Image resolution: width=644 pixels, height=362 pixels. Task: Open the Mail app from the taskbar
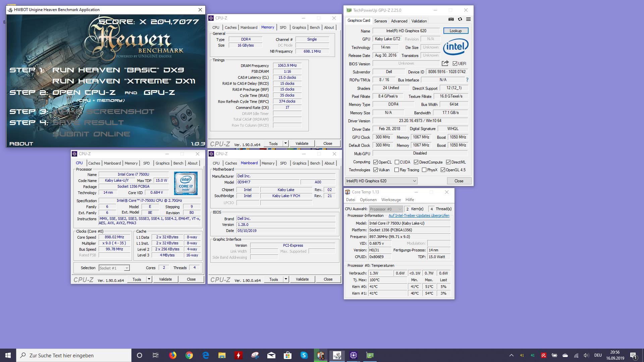[x=271, y=355]
